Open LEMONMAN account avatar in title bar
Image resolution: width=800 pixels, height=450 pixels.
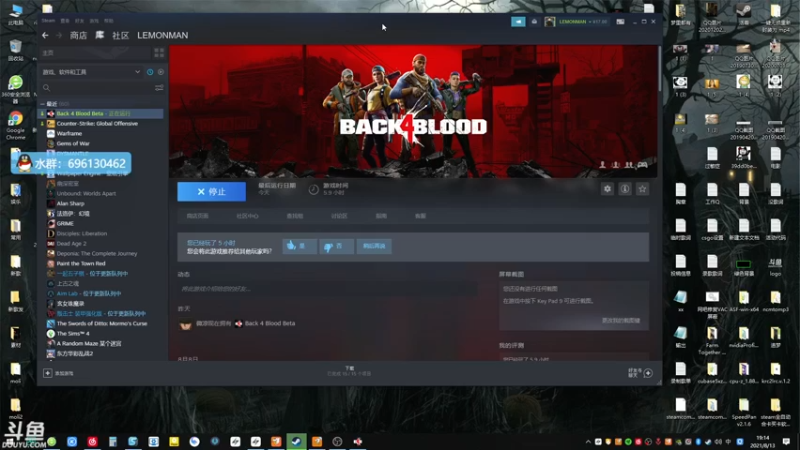click(549, 21)
